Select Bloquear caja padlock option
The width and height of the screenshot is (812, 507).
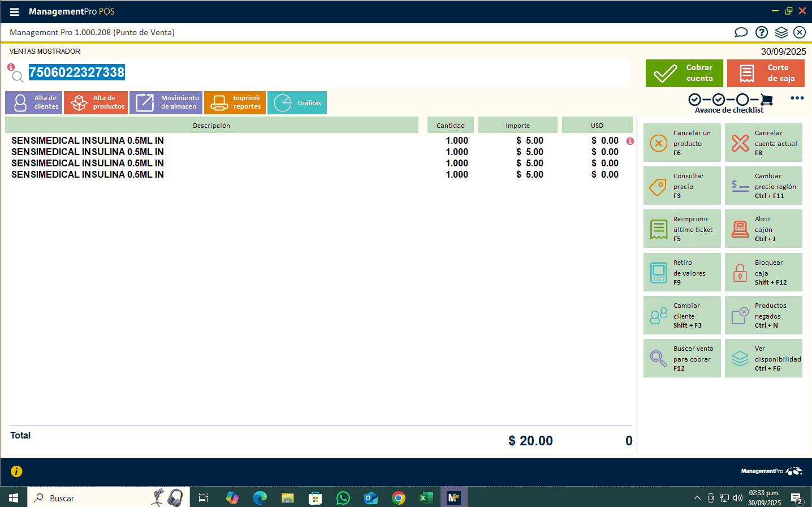coord(763,272)
